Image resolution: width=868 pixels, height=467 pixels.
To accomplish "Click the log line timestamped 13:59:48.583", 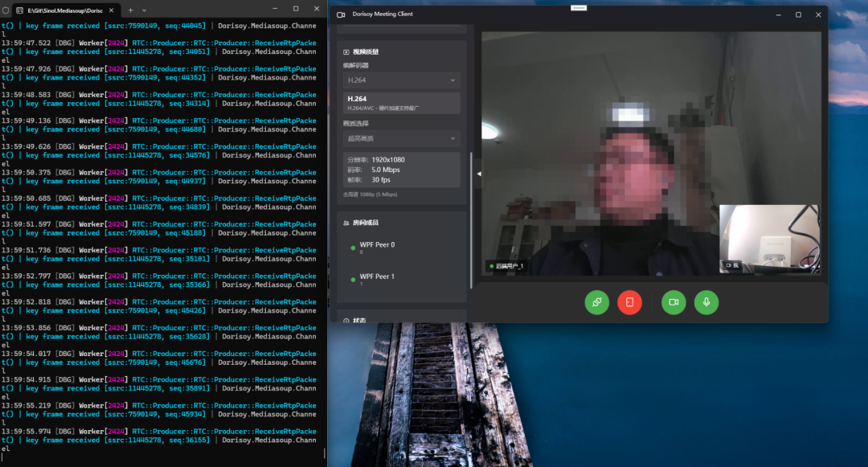I will [x=159, y=104].
